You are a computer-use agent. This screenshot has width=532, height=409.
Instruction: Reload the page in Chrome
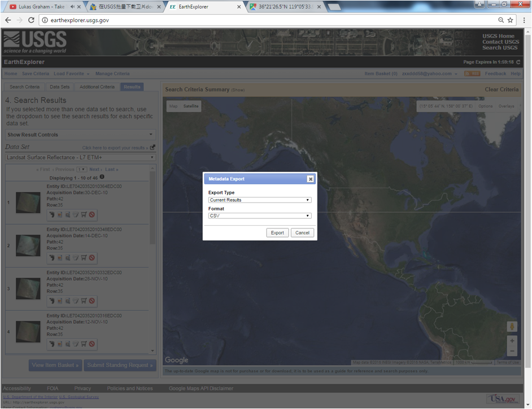point(31,20)
